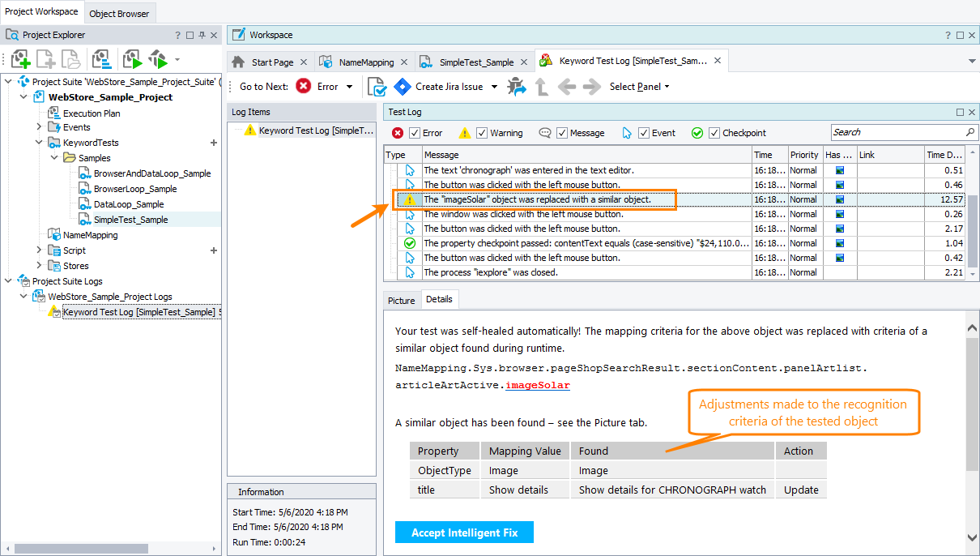The image size is (980, 556).
Task: Click Update in the title property row
Action: [x=800, y=490]
